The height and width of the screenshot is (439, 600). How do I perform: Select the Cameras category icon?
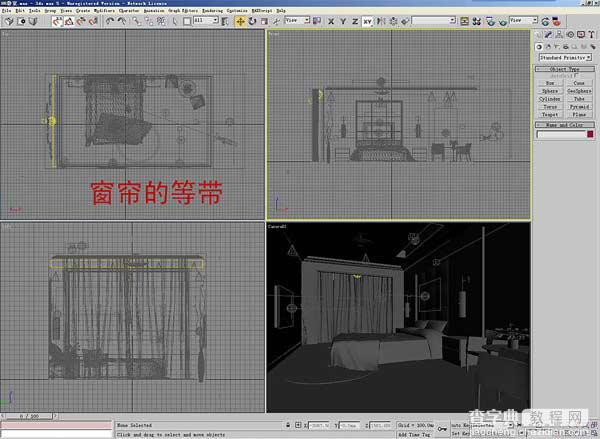click(x=566, y=47)
